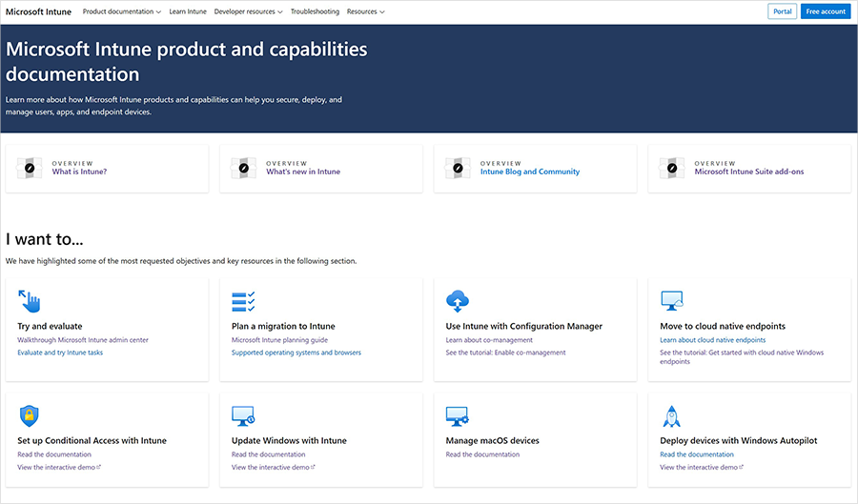Click the overview icon beside Intune Blog and Community
The image size is (858, 504).
coord(458,168)
